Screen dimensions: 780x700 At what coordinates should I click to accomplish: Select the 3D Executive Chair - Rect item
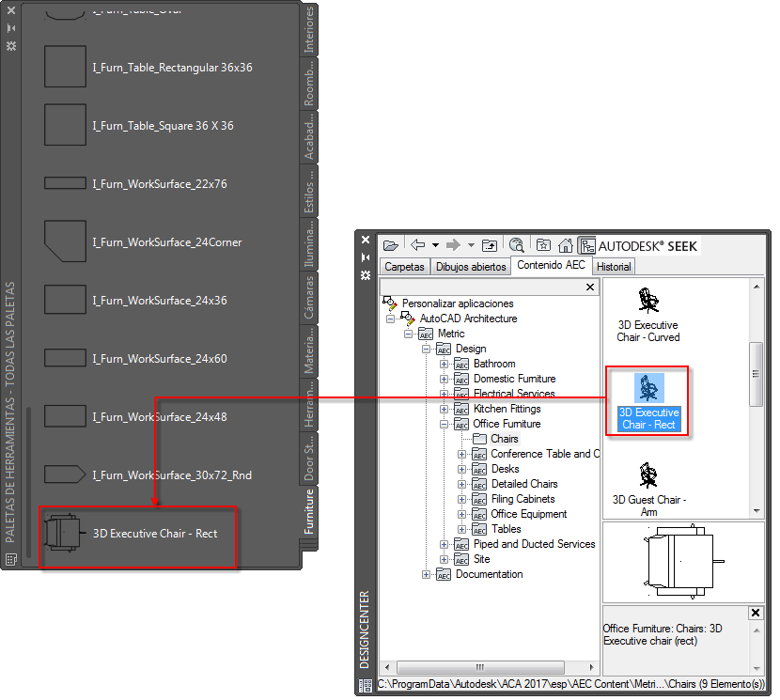(x=648, y=402)
